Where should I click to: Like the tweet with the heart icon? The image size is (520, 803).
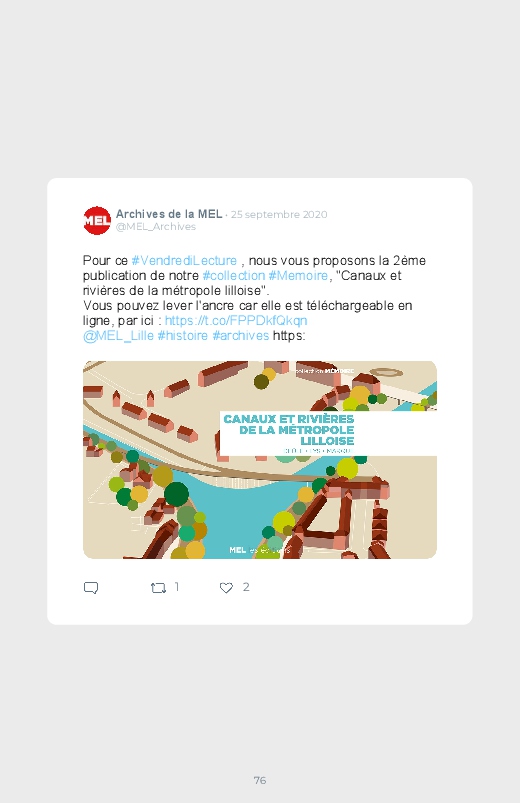pyautogui.click(x=226, y=588)
